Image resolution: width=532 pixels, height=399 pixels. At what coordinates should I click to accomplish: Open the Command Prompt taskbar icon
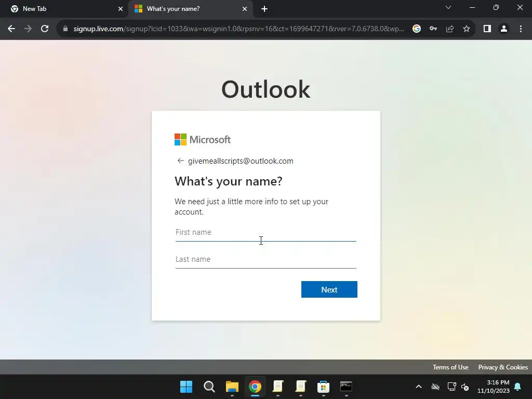pyautogui.click(x=346, y=387)
